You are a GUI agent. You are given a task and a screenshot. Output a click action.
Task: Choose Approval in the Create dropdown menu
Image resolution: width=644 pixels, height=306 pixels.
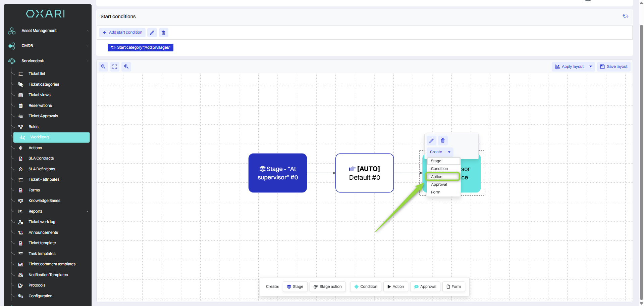(439, 184)
